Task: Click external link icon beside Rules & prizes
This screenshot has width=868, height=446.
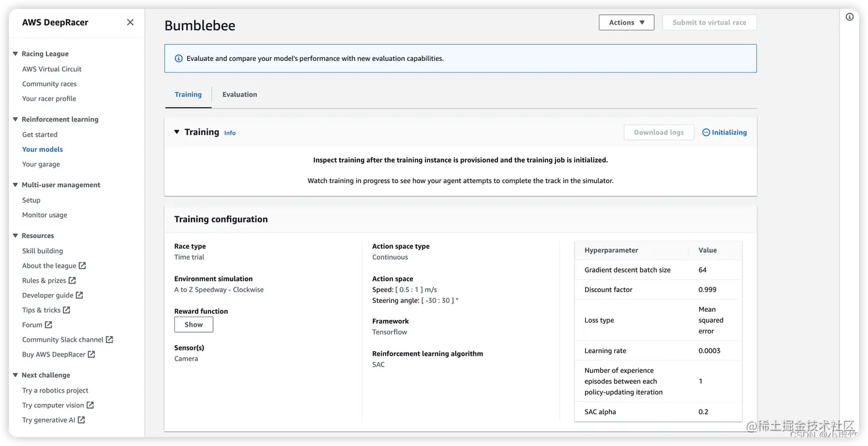Action: click(x=72, y=281)
